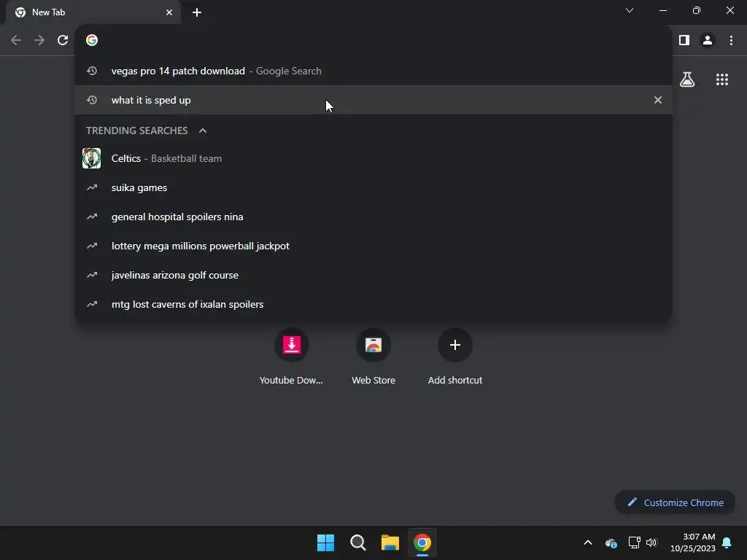The image size is (747, 560).
Task: Show hidden system tray icons
Action: pyautogui.click(x=588, y=542)
